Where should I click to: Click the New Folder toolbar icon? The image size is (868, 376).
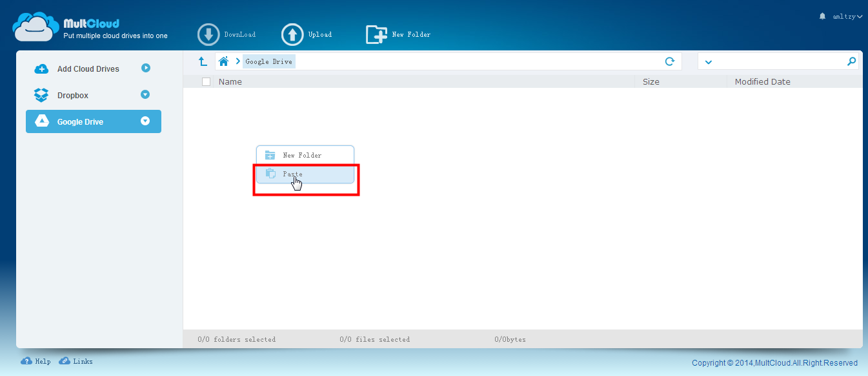pyautogui.click(x=376, y=34)
